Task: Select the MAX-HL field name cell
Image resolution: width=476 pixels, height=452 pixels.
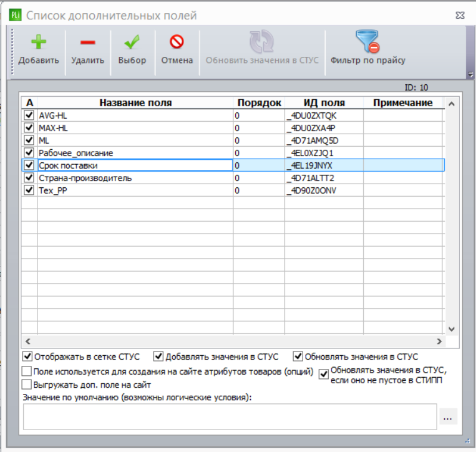Action: tap(135, 128)
